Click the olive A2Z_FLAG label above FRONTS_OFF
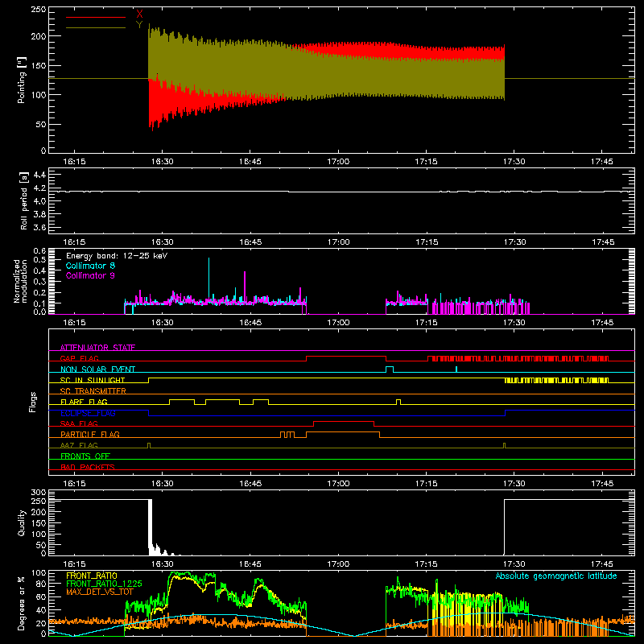Screen dimensions: 644x644 coord(79,445)
